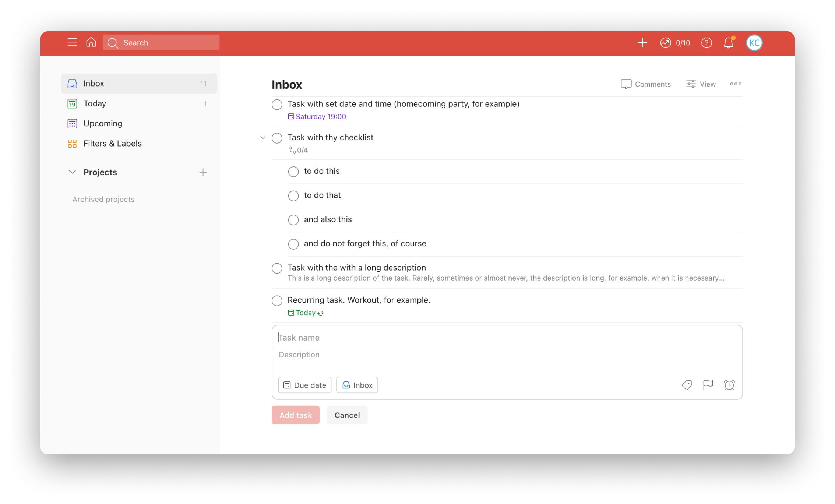Viewport: 835px width, 504px height.
Task: Click the long description preview text
Action: 506,278
